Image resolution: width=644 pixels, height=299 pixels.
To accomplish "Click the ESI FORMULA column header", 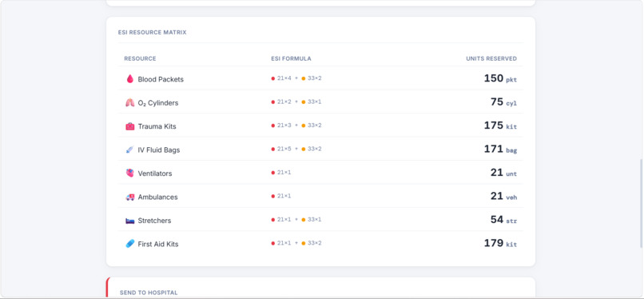I will pos(291,58).
